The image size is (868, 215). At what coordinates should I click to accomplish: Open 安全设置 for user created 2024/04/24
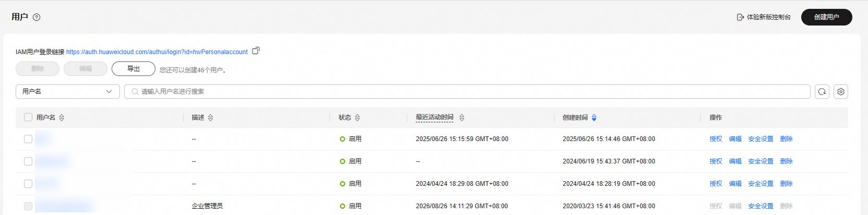(x=761, y=184)
